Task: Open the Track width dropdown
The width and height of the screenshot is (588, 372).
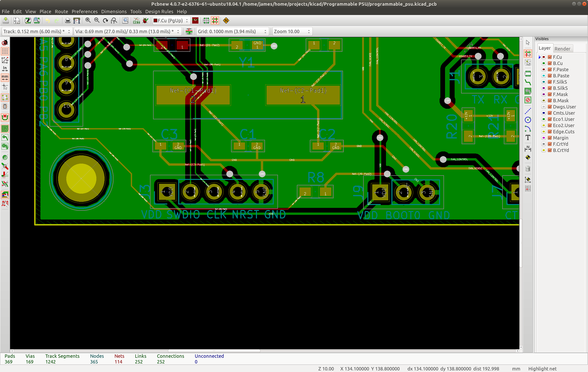Action: [x=37, y=32]
